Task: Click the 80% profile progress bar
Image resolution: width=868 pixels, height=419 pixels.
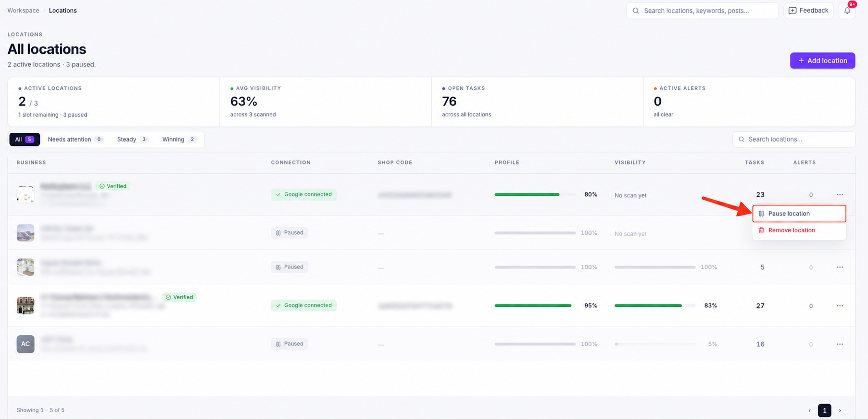Action: click(x=535, y=194)
